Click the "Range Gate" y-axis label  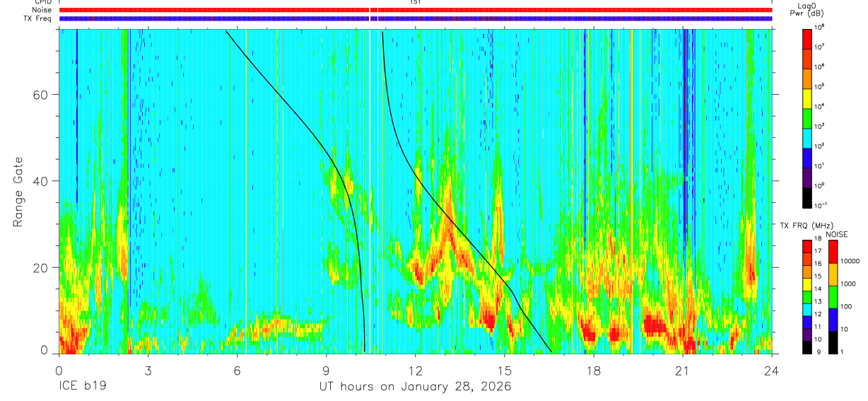click(18, 192)
